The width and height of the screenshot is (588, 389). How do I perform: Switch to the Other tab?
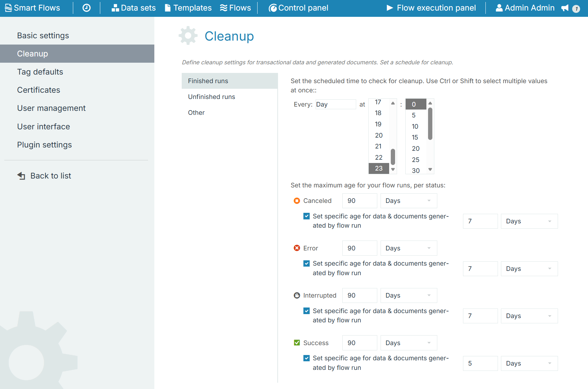coord(230,113)
